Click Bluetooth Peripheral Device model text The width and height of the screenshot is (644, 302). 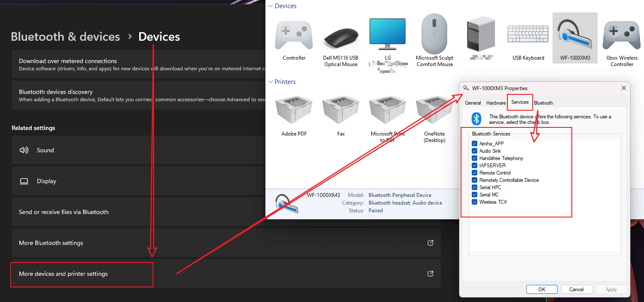[x=400, y=195]
